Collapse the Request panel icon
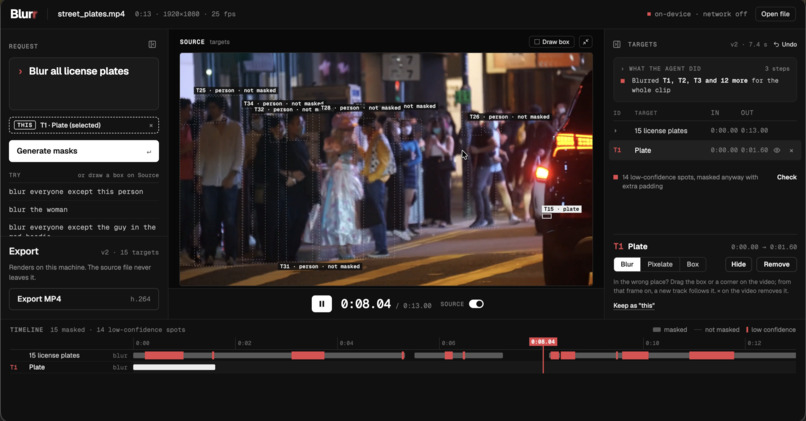Screen dimensions: 806x421 (x=152, y=45)
